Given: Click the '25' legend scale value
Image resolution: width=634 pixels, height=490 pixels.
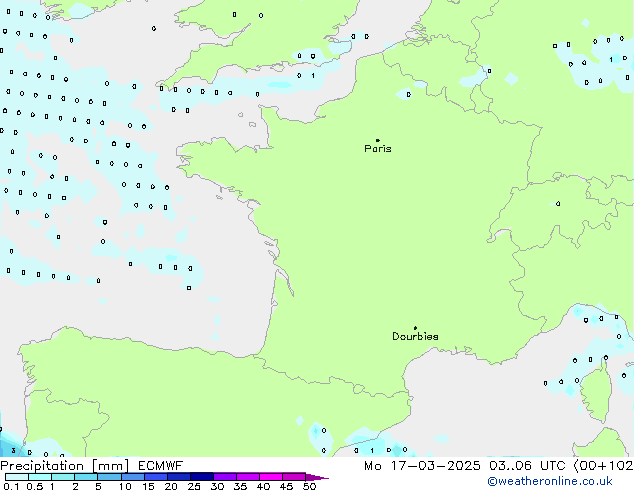Looking at the screenshot, I should click(x=194, y=486).
